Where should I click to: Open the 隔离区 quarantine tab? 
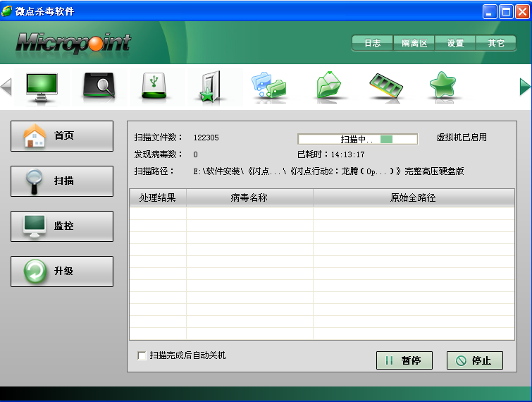coord(414,43)
